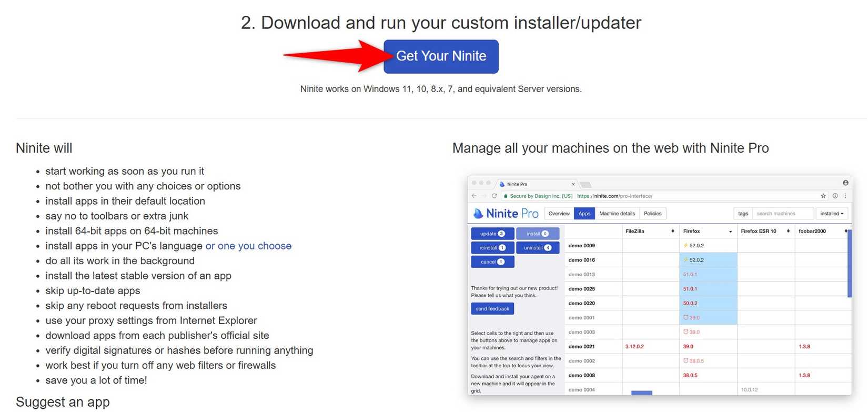
Task: Click the address bar URL ninite.com/pro-interface
Action: click(x=614, y=196)
